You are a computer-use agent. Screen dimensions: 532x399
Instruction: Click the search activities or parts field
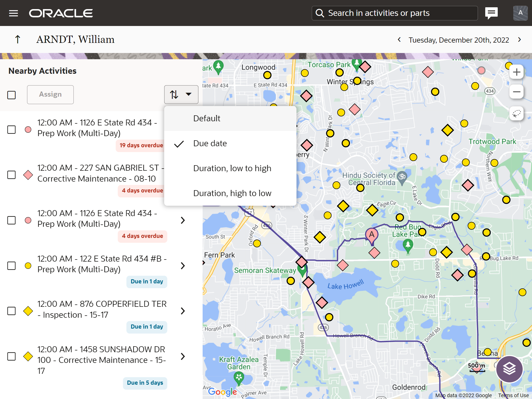[395, 13]
